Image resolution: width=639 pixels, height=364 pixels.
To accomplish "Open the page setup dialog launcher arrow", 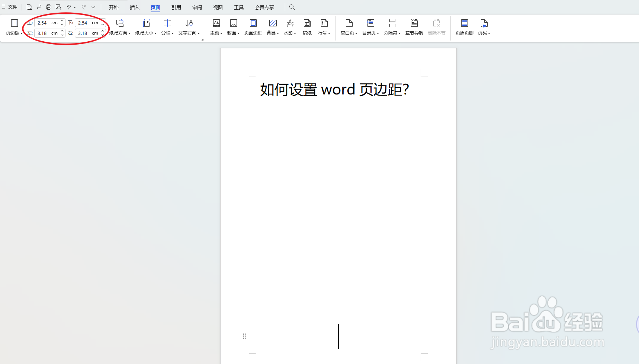I will point(202,39).
